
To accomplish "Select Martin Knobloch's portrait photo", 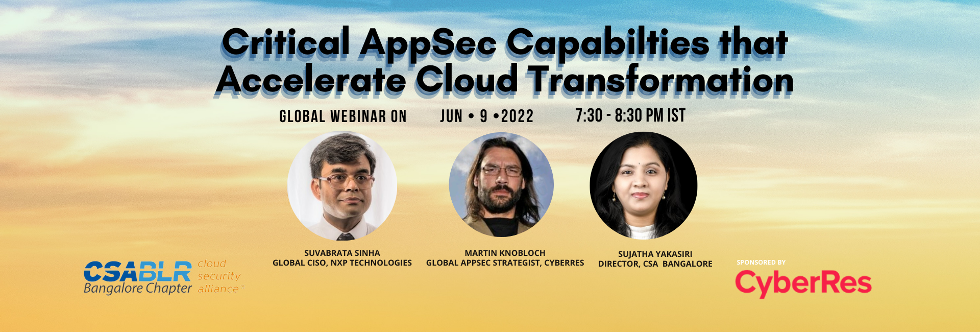I will [501, 184].
